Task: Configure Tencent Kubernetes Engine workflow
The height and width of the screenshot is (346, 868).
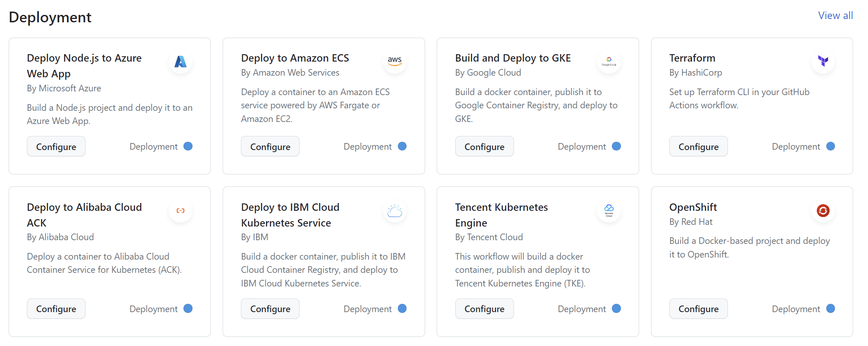Action: 484,308
